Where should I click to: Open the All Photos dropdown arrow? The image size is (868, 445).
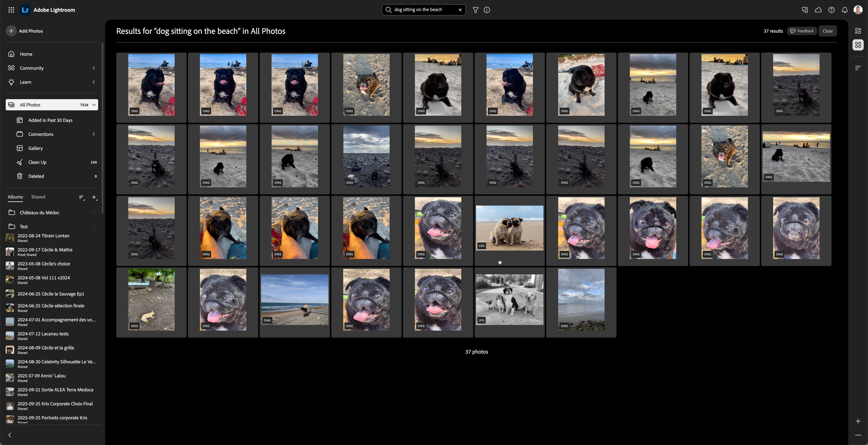click(x=94, y=105)
